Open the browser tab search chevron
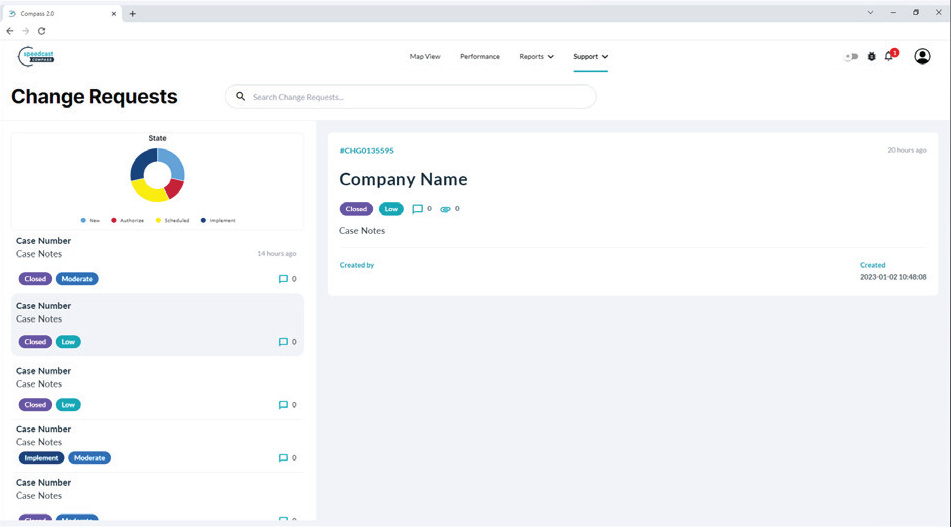Viewport: 951px width, 527px height. click(x=870, y=13)
